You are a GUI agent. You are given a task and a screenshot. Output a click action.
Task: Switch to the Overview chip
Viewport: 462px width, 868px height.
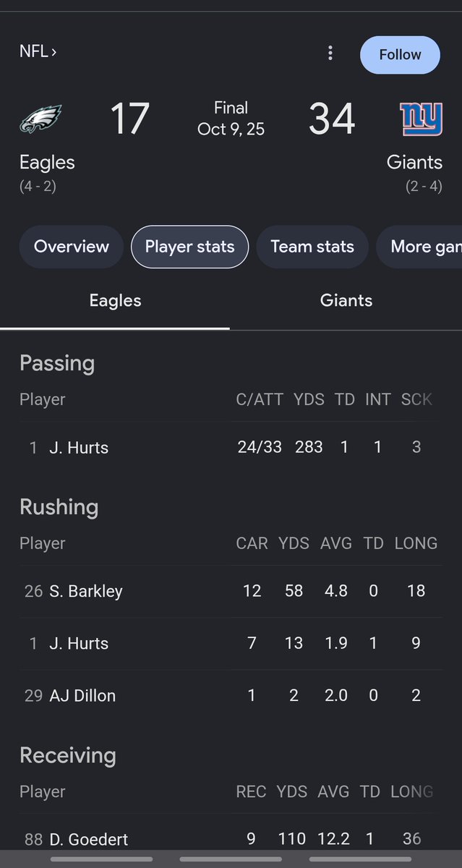[x=72, y=247]
